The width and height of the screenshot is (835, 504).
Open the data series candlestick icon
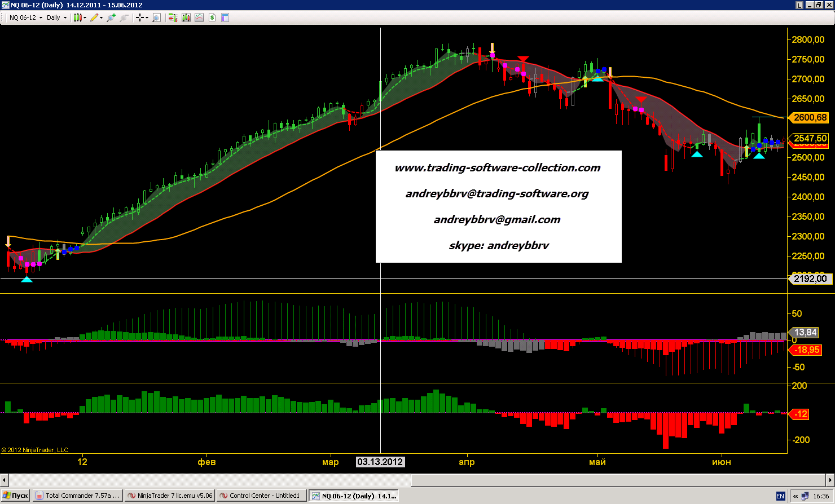click(x=186, y=17)
